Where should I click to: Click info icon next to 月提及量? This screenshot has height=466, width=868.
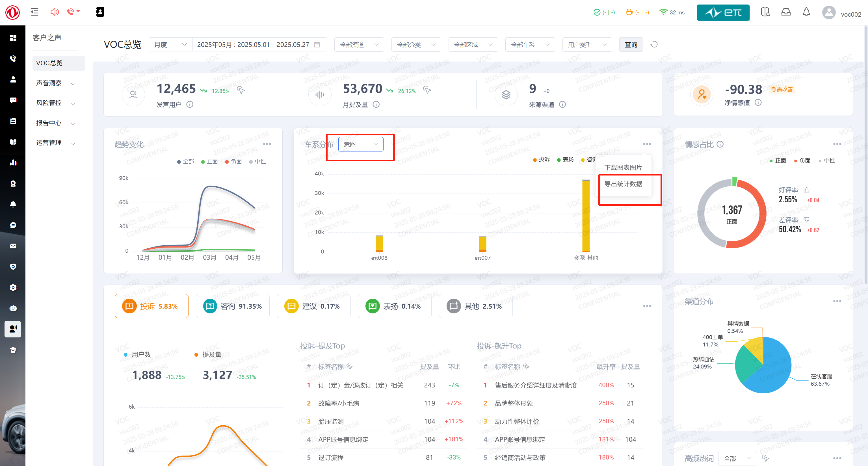pos(376,105)
